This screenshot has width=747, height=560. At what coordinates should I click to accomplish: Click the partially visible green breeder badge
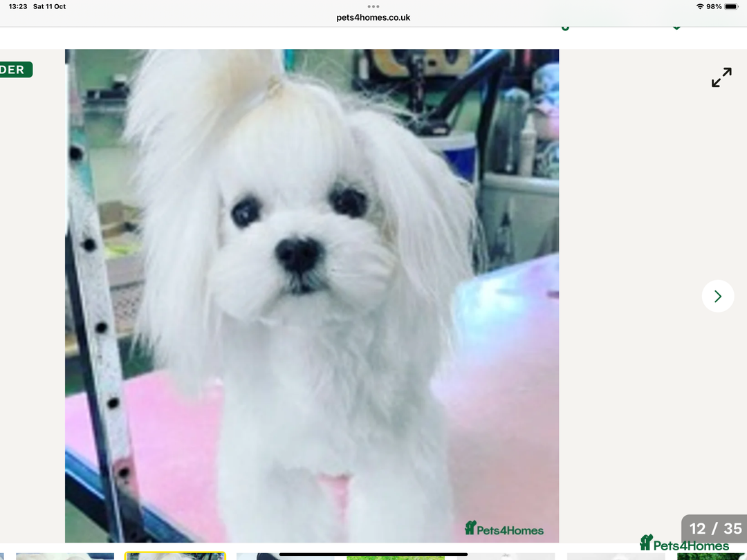[x=15, y=70]
